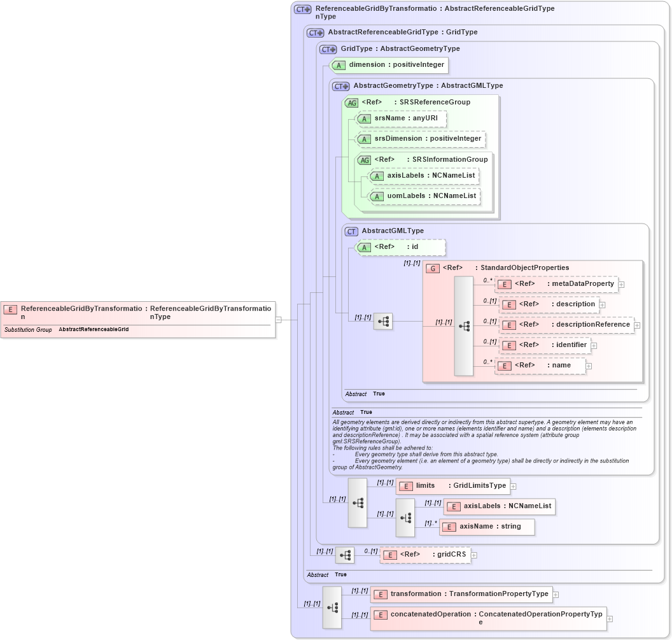Viewport: 672px width, 640px height.
Task: Click the A icon of uomLabels attribute
Action: 377,197
